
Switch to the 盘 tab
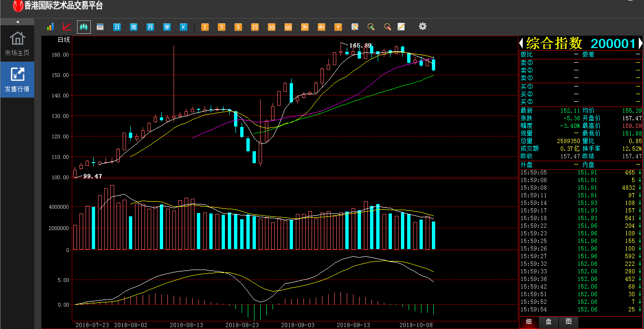point(548,322)
